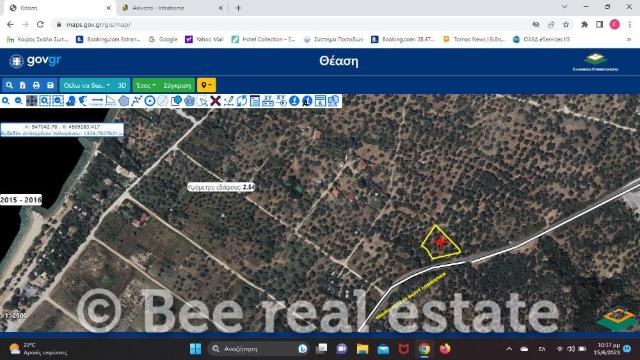Open Firefox from taskbar
The image size is (640, 360).
(445, 349)
